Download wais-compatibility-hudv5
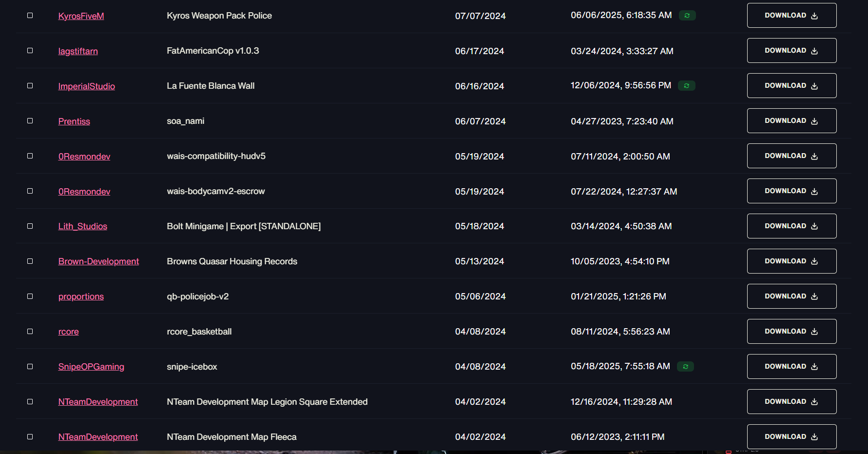Image resolution: width=868 pixels, height=454 pixels. pos(791,156)
